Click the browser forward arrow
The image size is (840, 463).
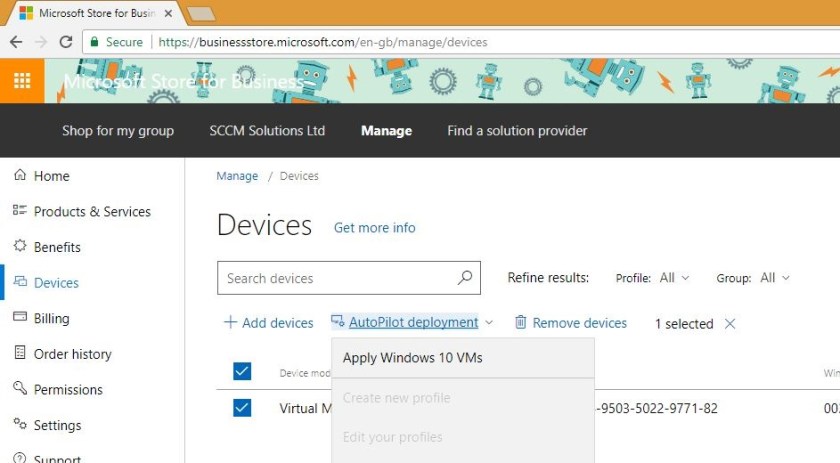pos(41,42)
